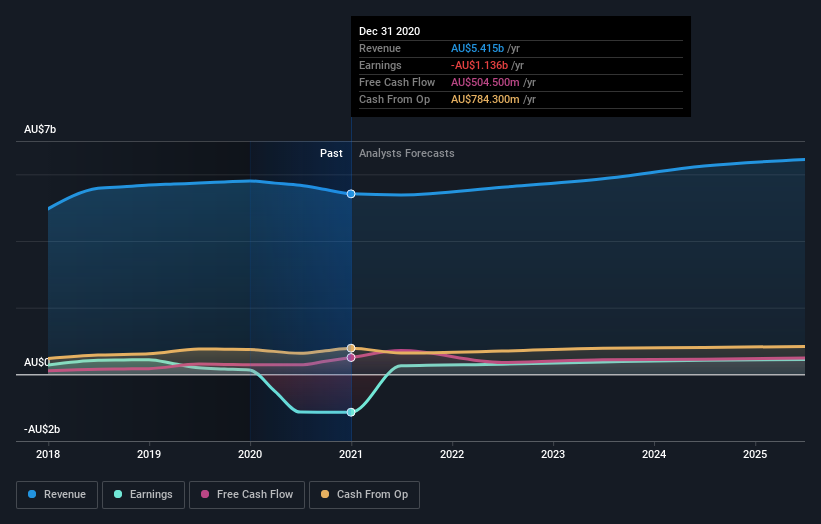
Task: Click the 2024 x-axis label
Action: pyautogui.click(x=654, y=454)
